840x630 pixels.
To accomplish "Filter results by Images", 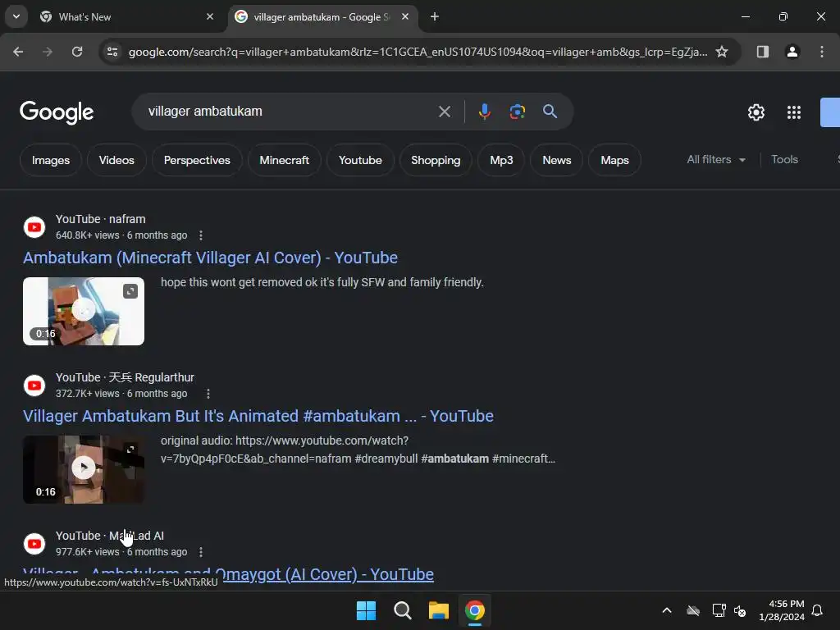I will (50, 160).
